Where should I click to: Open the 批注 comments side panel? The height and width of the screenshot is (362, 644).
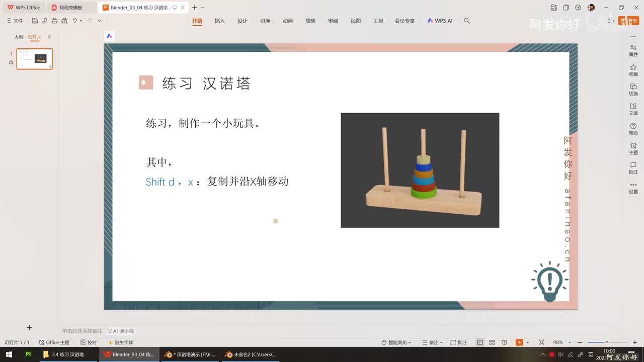pyautogui.click(x=633, y=168)
